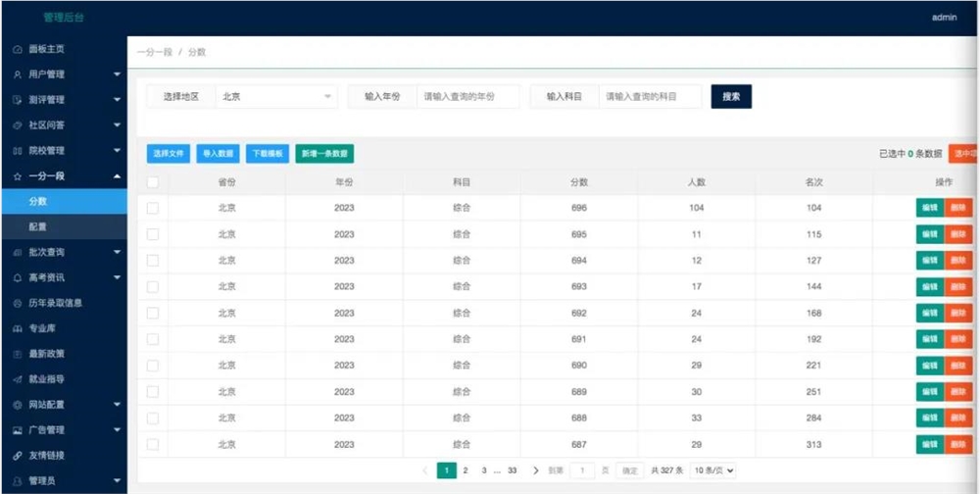Click the 一分一段 breadcrumb link
Screen dimensions: 980x494
[155, 53]
